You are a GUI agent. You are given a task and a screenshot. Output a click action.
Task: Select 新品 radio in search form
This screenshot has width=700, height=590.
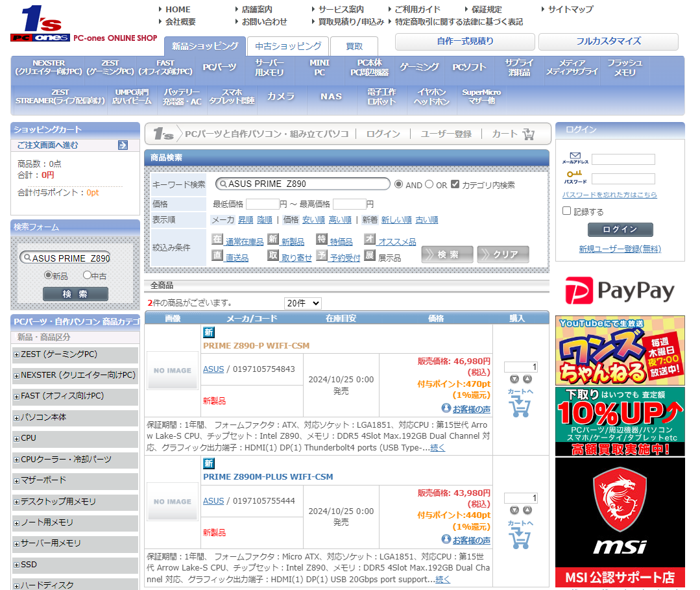(48, 275)
